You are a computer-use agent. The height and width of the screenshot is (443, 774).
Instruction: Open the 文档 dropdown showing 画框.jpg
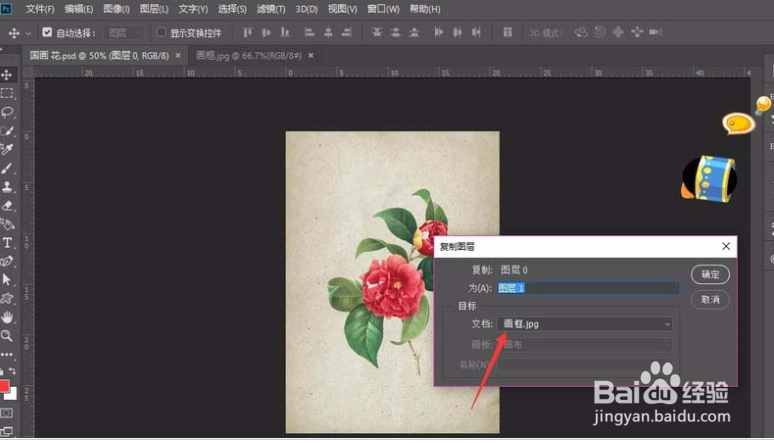pyautogui.click(x=584, y=324)
